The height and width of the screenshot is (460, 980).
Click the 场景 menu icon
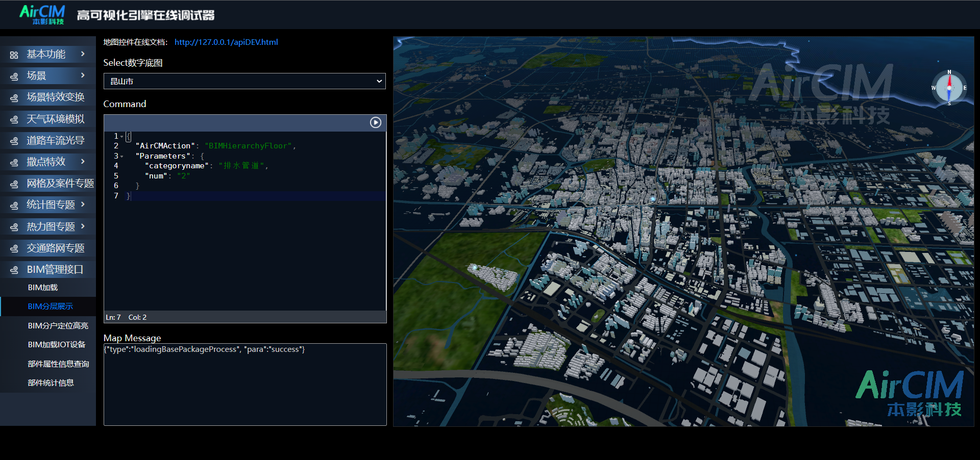coord(14,76)
